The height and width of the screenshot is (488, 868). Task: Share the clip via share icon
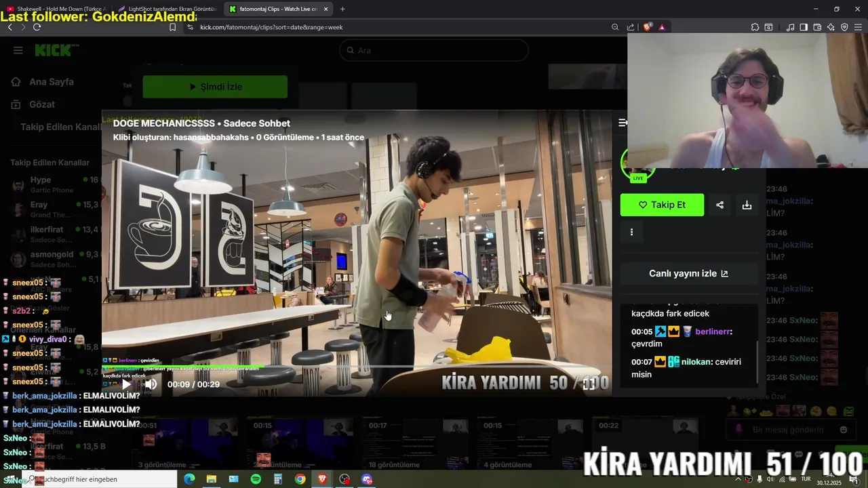720,205
